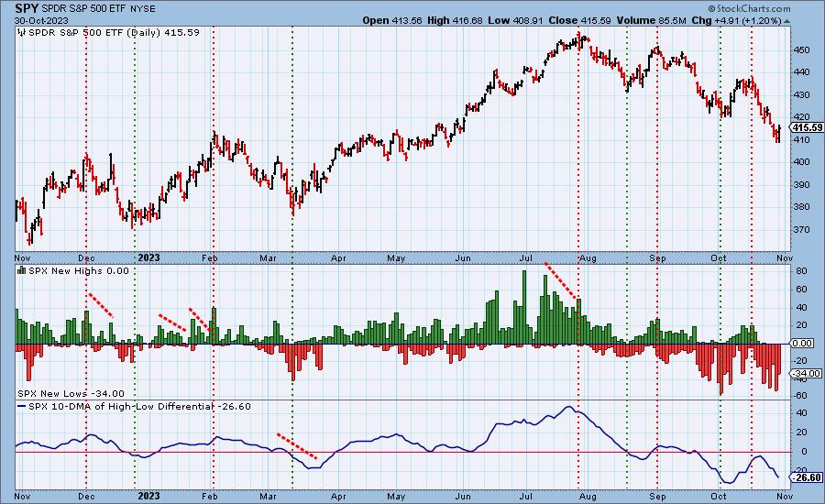Click the date 30-Oct-2023
Viewport: 825px width, 504px height.
[x=39, y=20]
